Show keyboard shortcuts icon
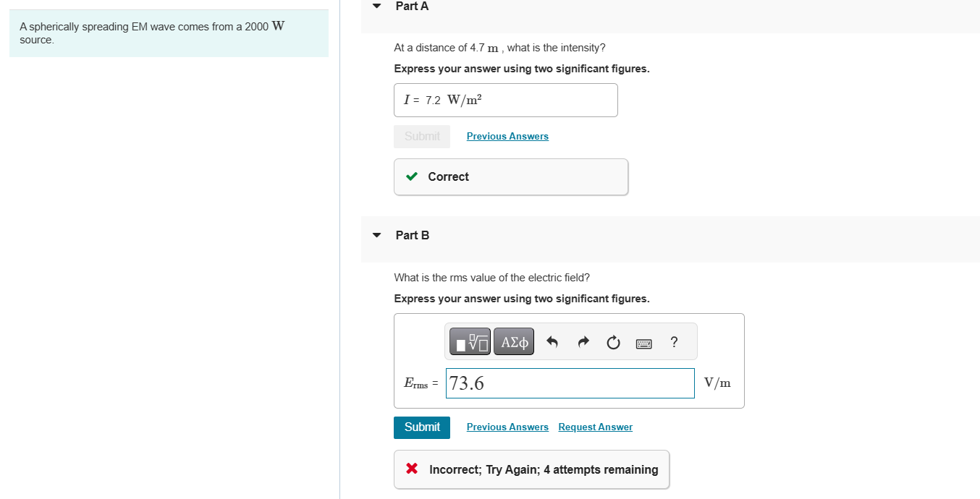This screenshot has height=499, width=980. [x=644, y=343]
